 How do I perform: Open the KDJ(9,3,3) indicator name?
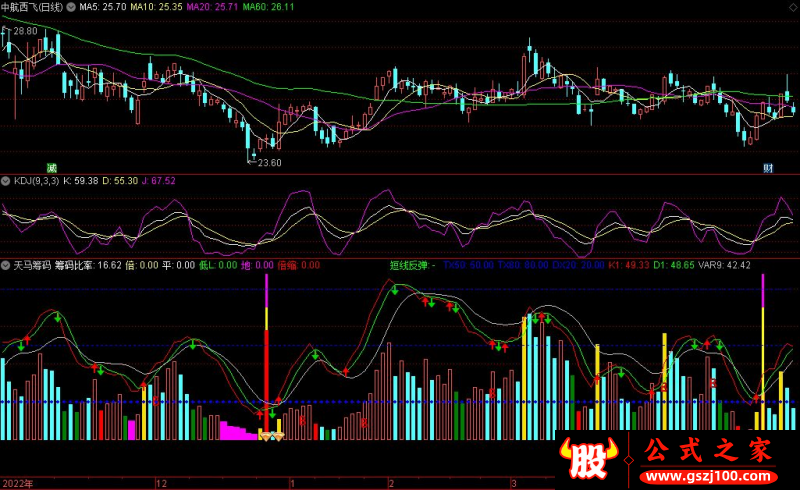[x=35, y=180]
